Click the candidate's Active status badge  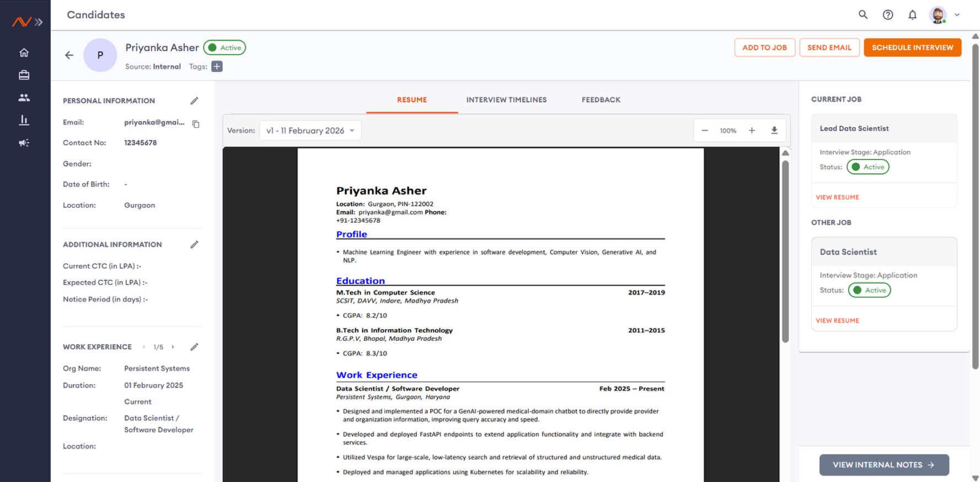coord(224,48)
